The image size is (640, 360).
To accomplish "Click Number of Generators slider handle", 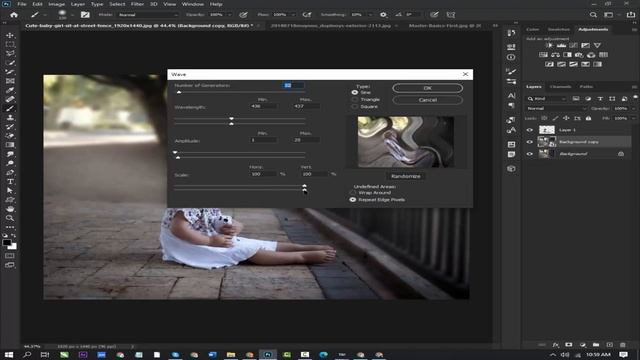I will click(179, 93).
